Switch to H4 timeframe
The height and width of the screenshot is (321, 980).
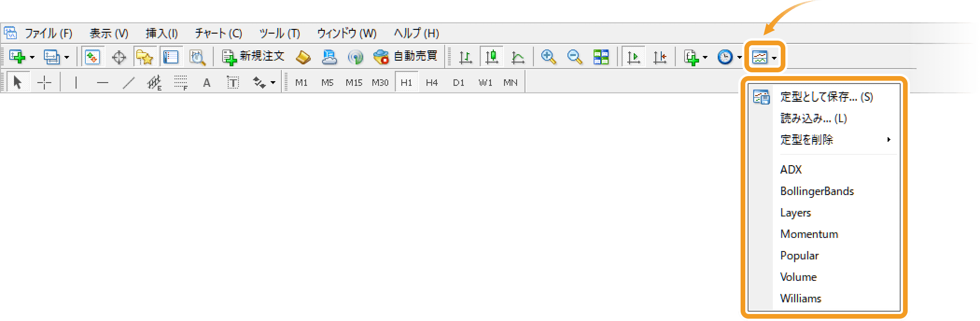click(x=432, y=83)
